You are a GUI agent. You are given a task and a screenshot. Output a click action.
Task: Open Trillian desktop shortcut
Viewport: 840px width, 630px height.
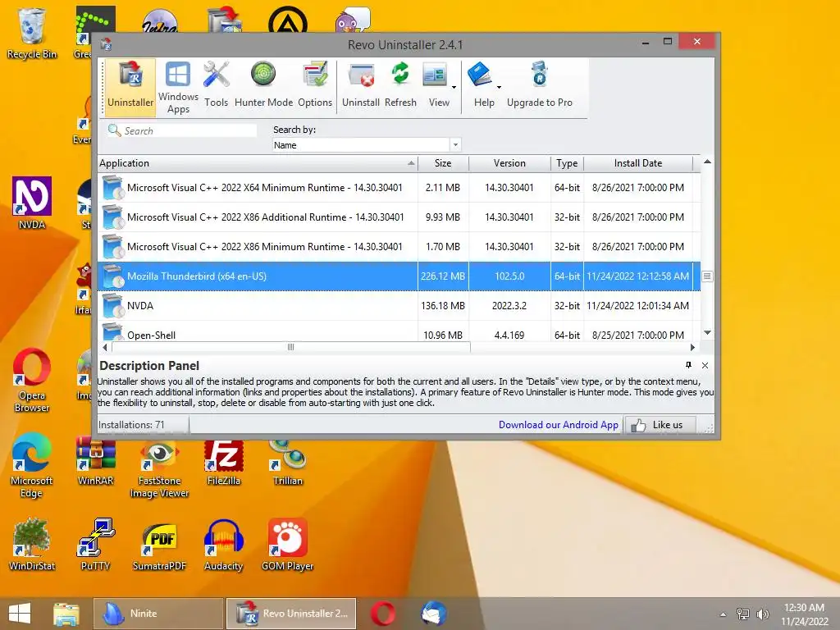288,462
